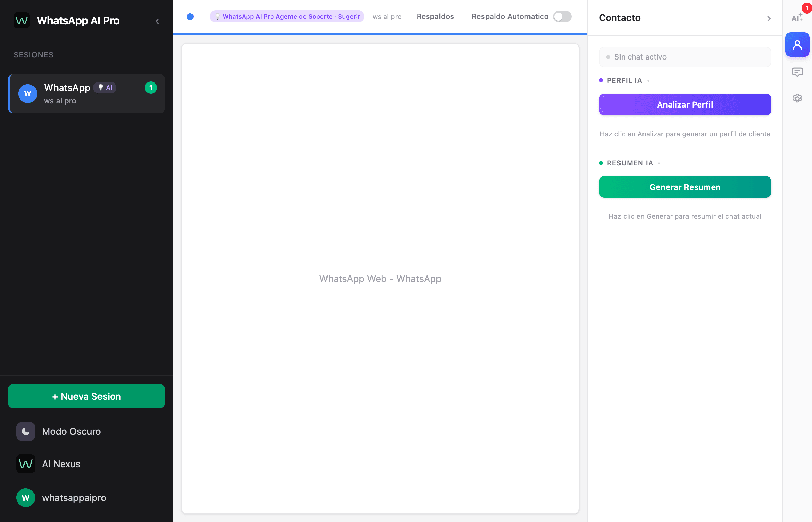Viewport: 812px width, 522px height.
Task: Click the lightbulb suggestion pill Agente de Soporte
Action: pos(287,16)
